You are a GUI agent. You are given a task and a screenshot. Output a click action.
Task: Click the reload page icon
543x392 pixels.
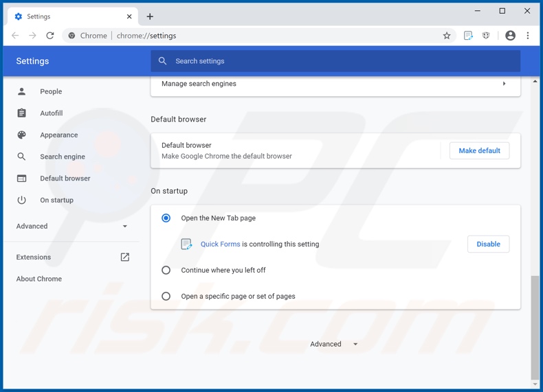(50, 36)
